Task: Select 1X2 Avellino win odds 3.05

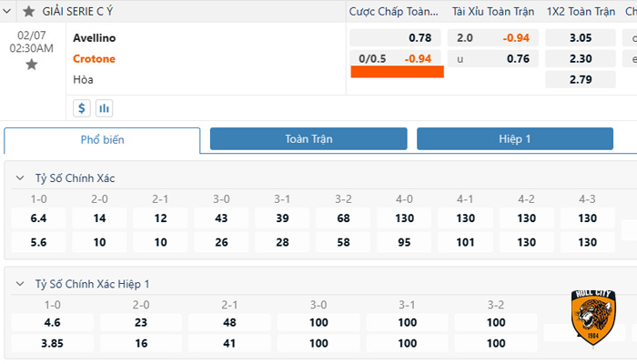Action: tap(580, 38)
